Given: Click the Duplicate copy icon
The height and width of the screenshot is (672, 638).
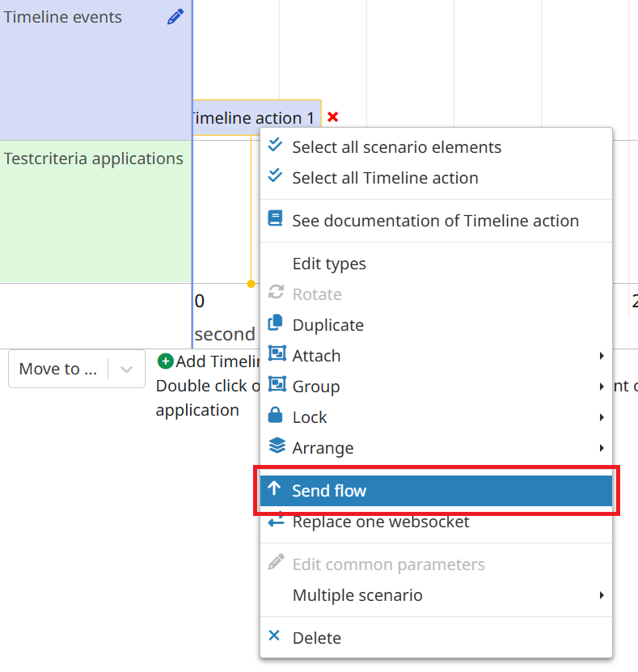Looking at the screenshot, I should pos(276,323).
